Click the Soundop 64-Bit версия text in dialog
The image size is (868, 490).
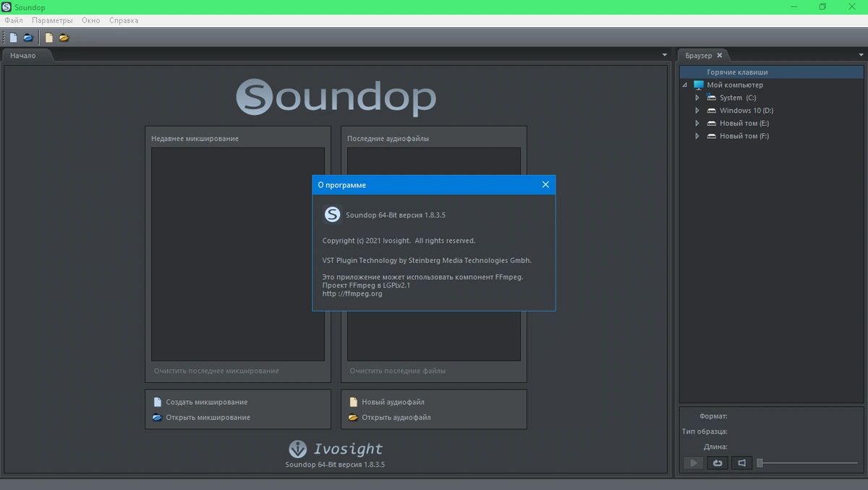pyautogui.click(x=396, y=215)
